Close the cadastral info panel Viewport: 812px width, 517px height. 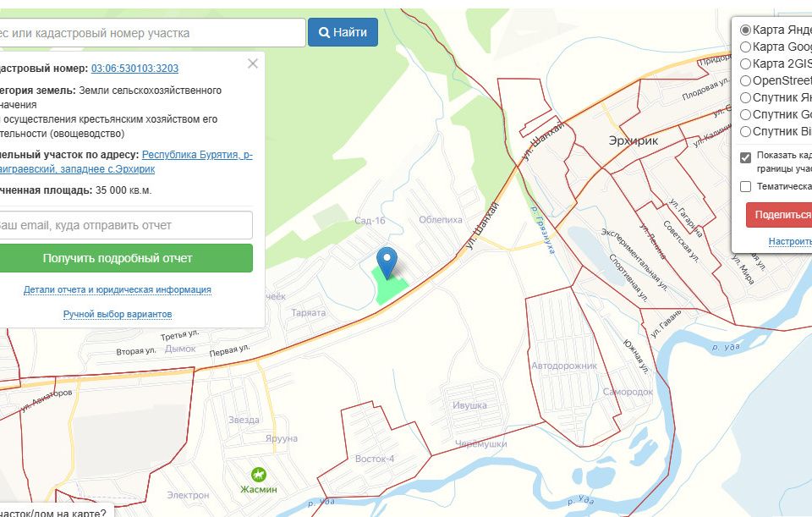[252, 63]
